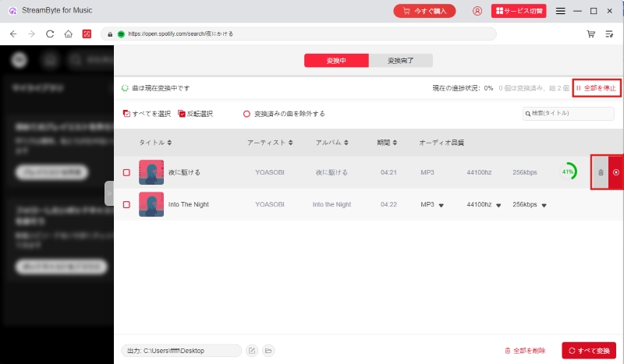Switch to the 変換完了 tab

point(400,61)
